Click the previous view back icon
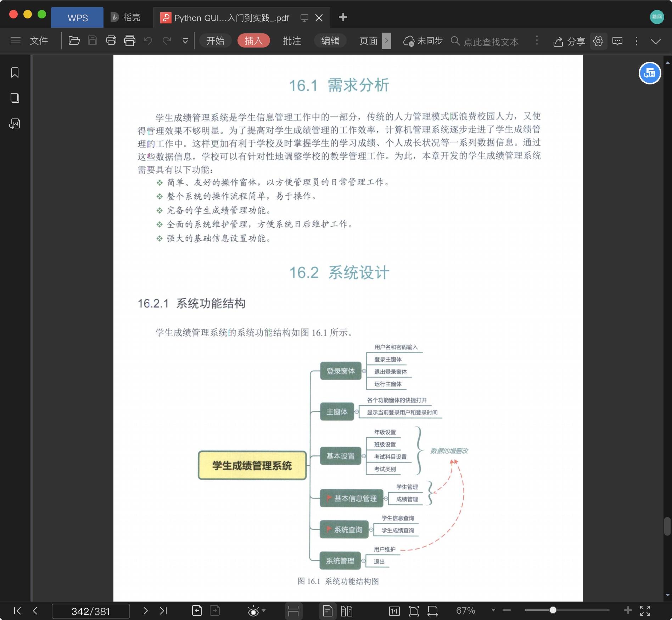 (x=197, y=611)
